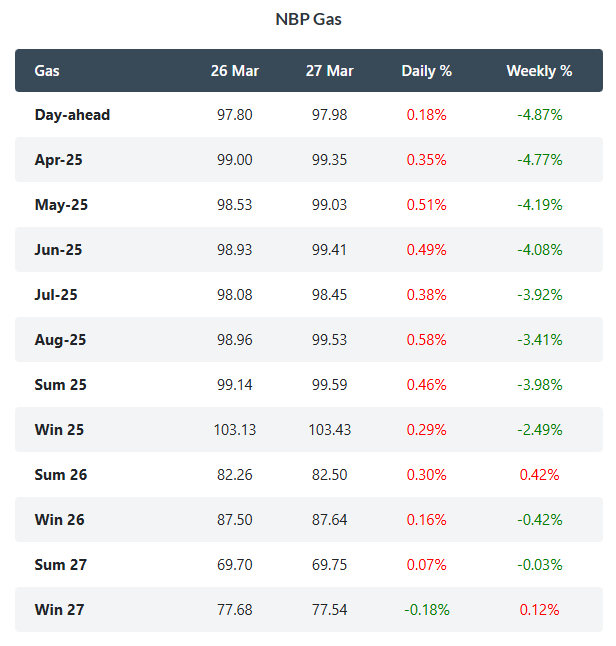Select the Aug-25 contract label
The image size is (616, 646).
point(60,340)
